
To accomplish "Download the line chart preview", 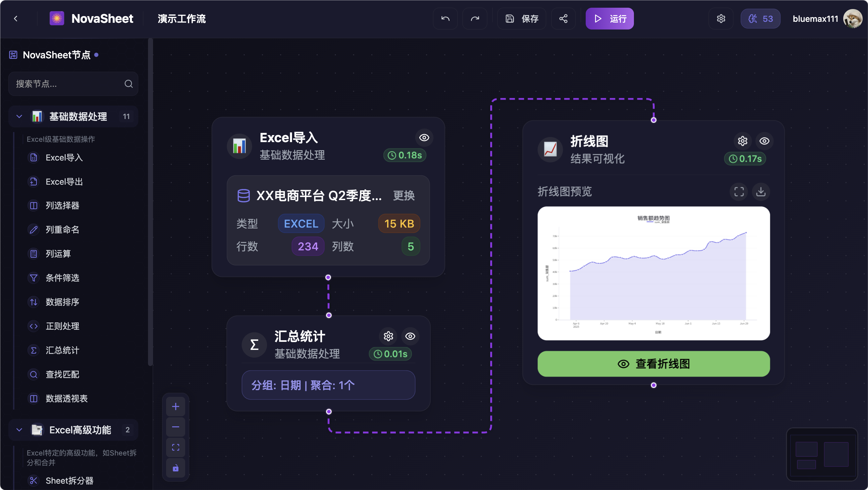I will click(x=761, y=192).
